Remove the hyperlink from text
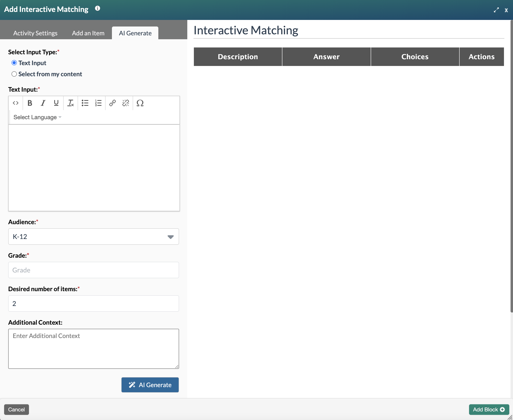The width and height of the screenshot is (513, 420). tap(126, 103)
